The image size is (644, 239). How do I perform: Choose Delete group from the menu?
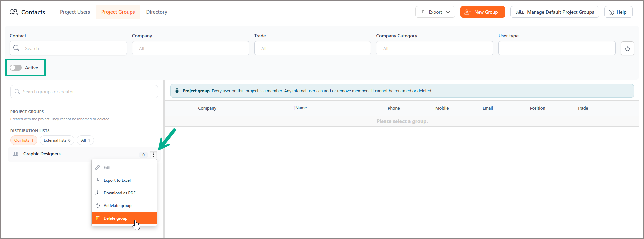point(124,218)
